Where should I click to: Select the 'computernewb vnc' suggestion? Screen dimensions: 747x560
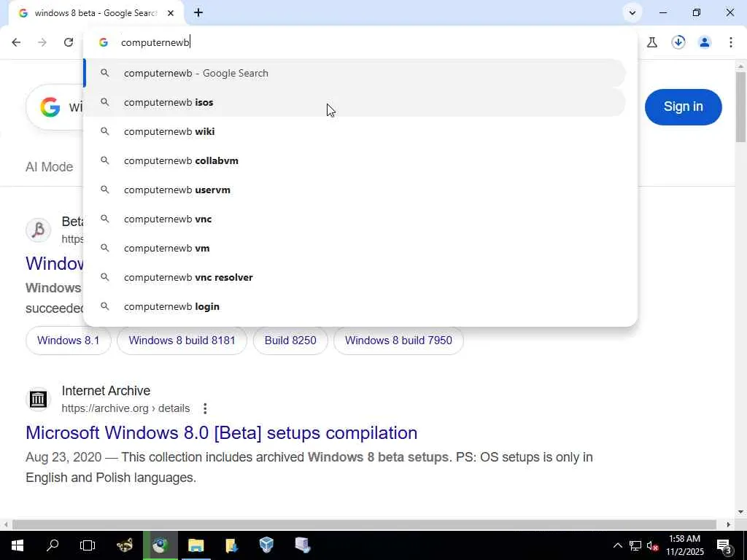coord(355,219)
